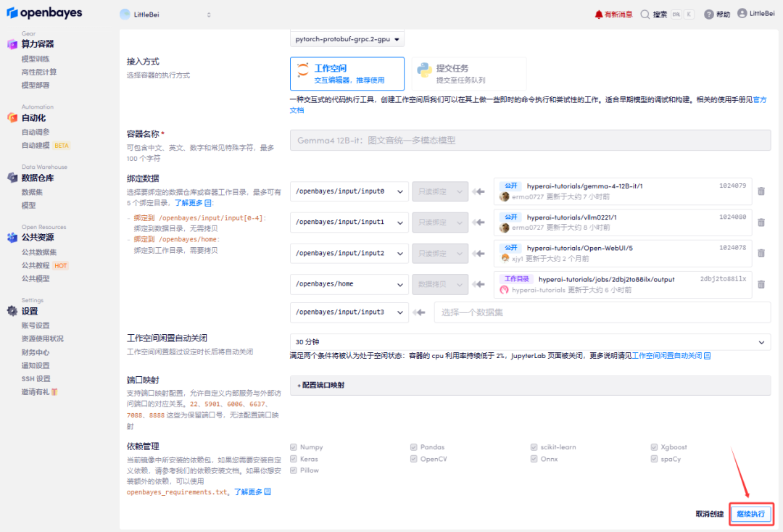783x532 pixels.
Task: Toggle the Pillow checkbox
Action: pos(294,470)
